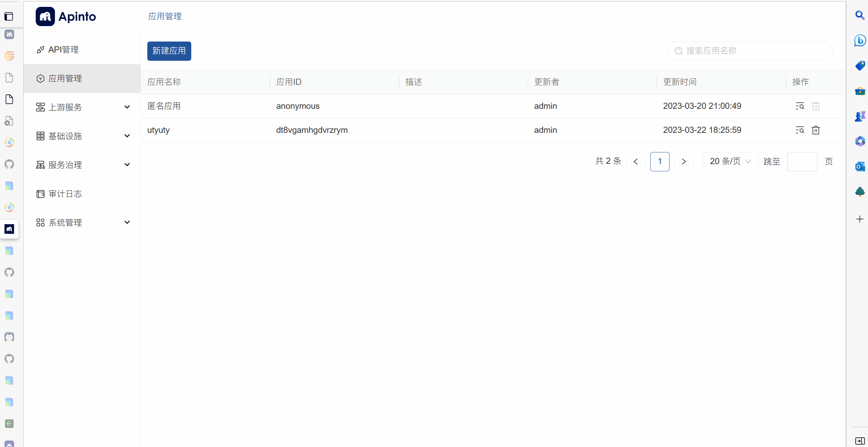
Task: Click the Bing chat icon in sidebar
Action: (860, 41)
